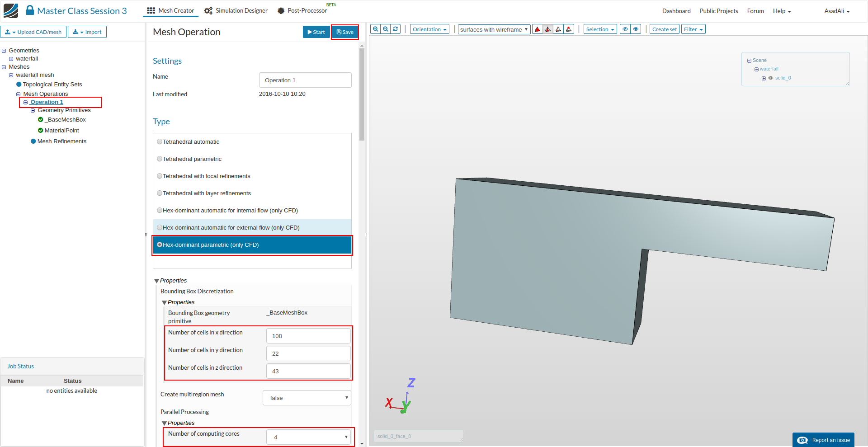Click the cells in y direction field
868x447 pixels.
click(308, 353)
